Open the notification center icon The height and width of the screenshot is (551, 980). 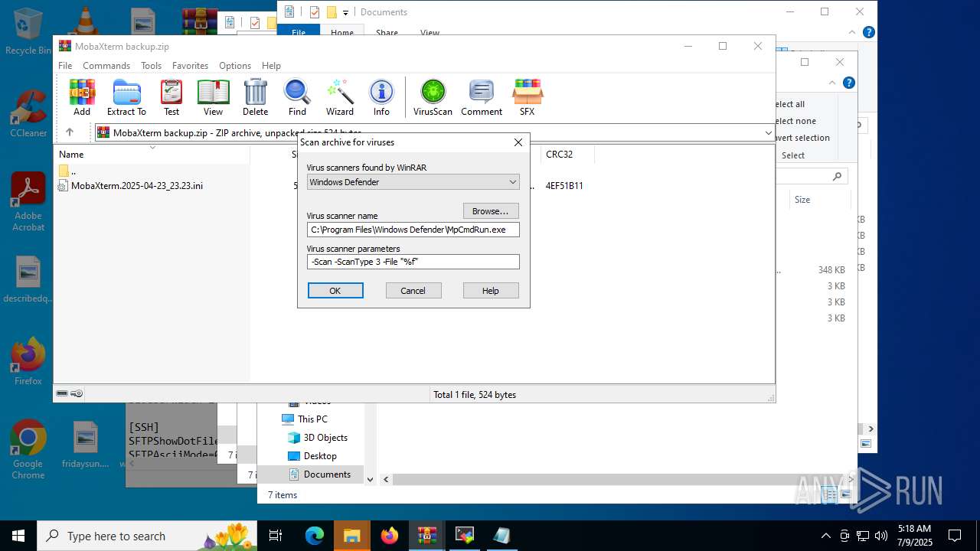pos(955,536)
